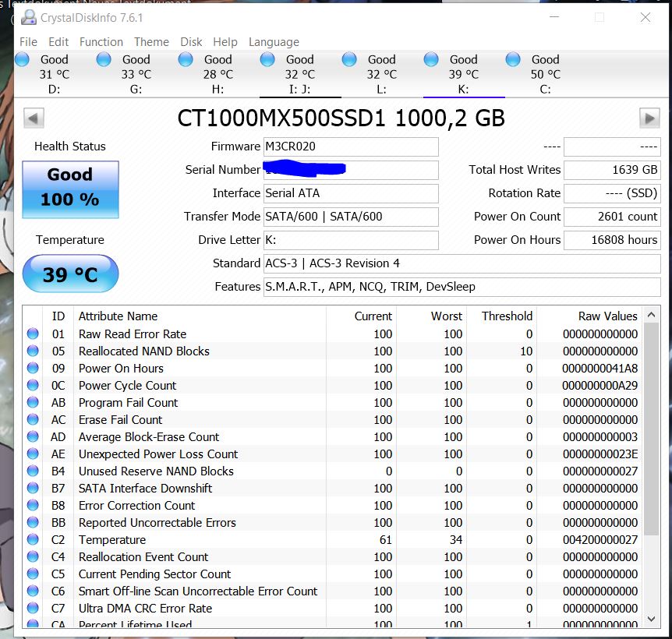Click the Features S.M.A.R.T. field

point(462,287)
